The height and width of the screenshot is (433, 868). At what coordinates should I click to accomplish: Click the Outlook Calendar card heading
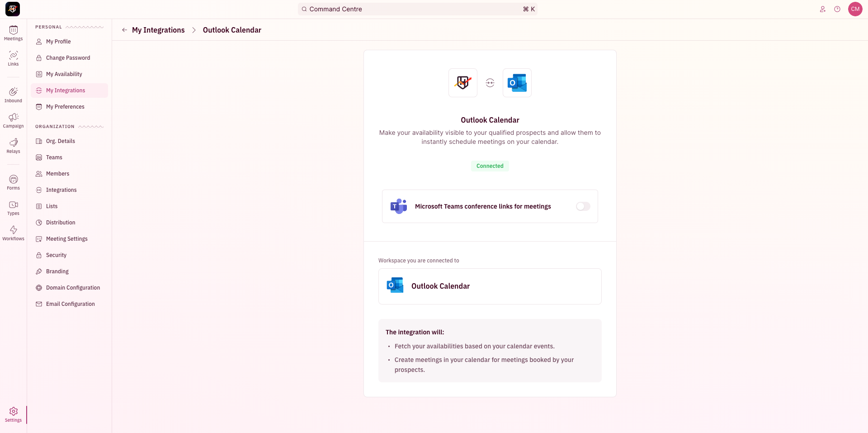pos(490,120)
